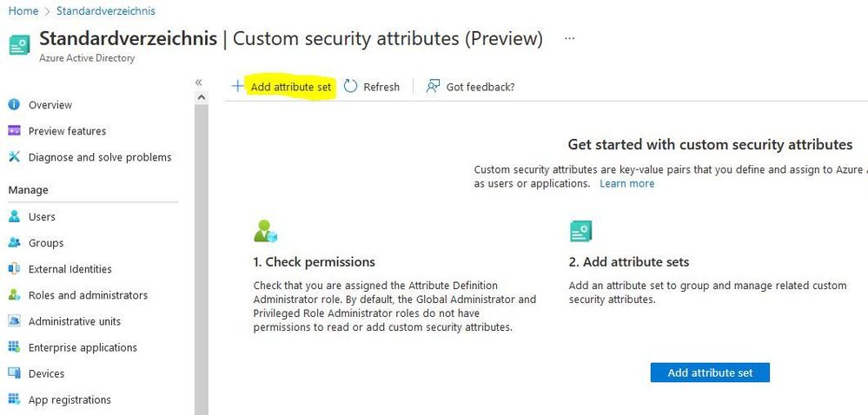Follow the Learn more link
The width and height of the screenshot is (868, 415).
click(626, 184)
